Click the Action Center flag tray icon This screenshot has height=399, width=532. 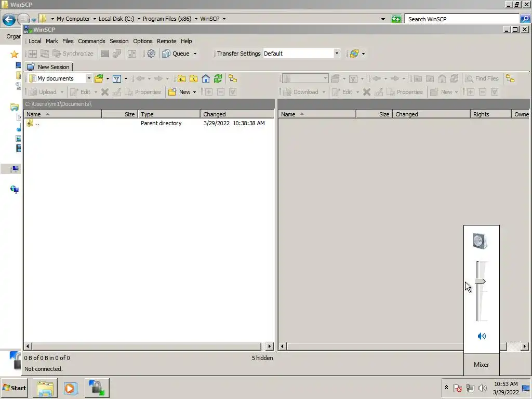457,388
